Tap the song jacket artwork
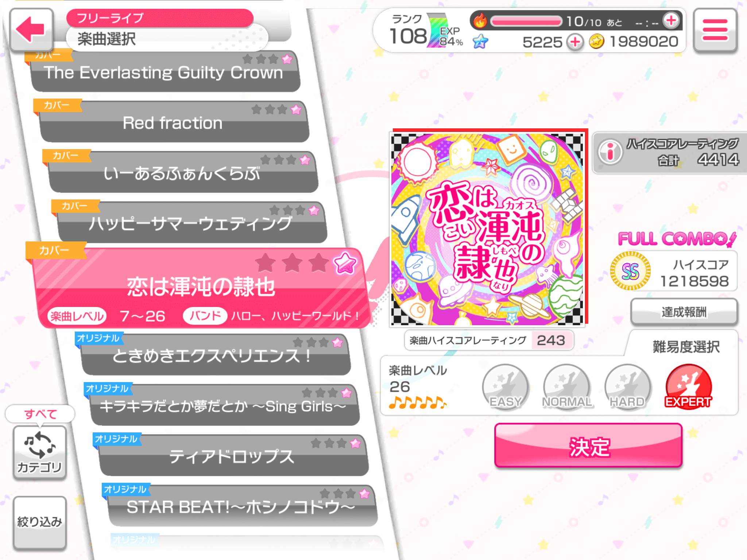 pyautogui.click(x=487, y=229)
